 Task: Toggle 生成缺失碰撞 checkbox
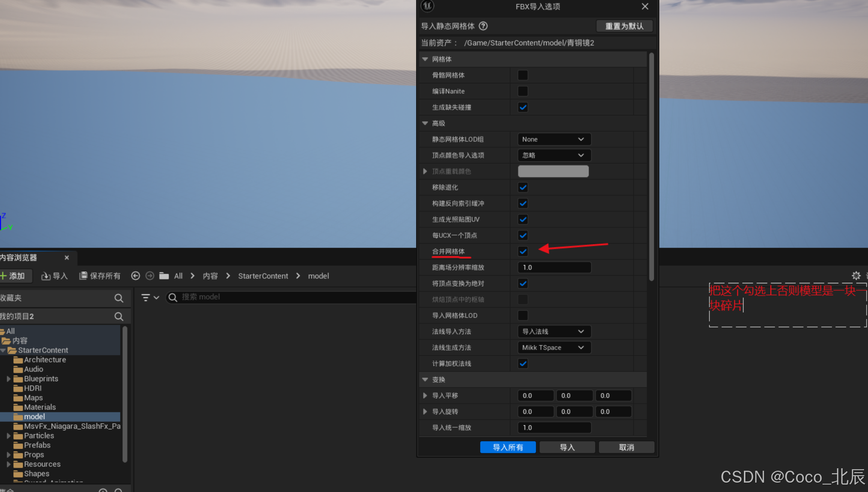pos(522,107)
